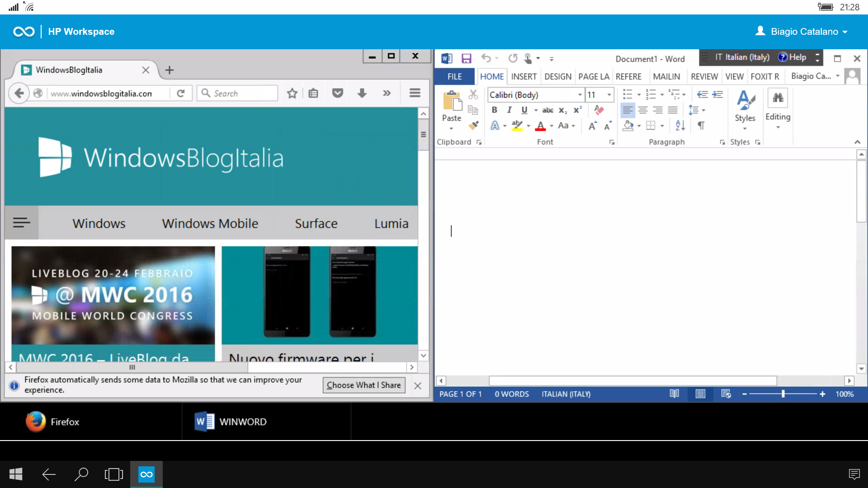Screen dimensions: 868x488
Task: Toggle Bold formatting
Action: 495,110
